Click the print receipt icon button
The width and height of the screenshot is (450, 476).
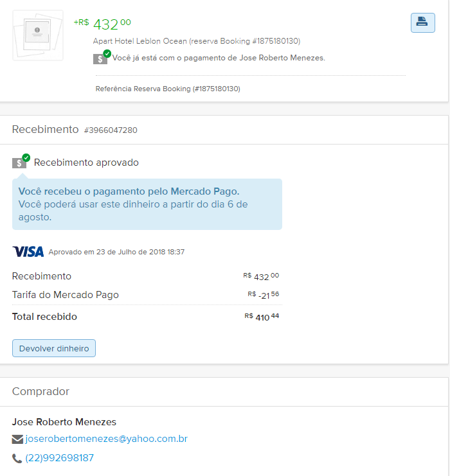pos(422,22)
